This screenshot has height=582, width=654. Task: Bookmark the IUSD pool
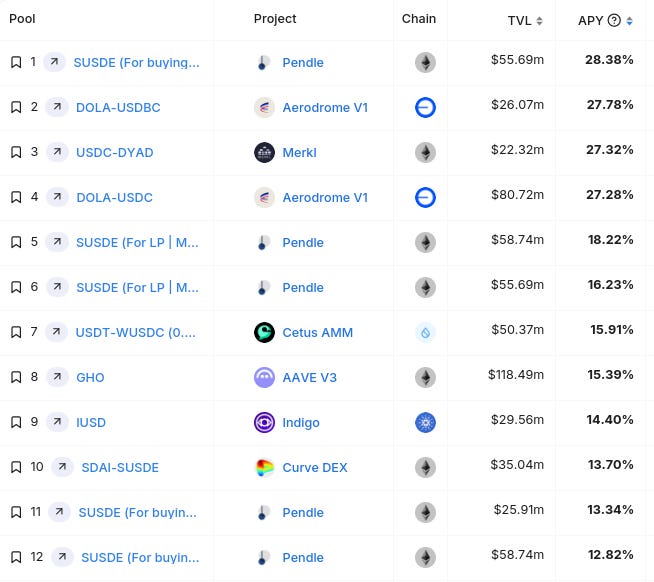(16, 422)
